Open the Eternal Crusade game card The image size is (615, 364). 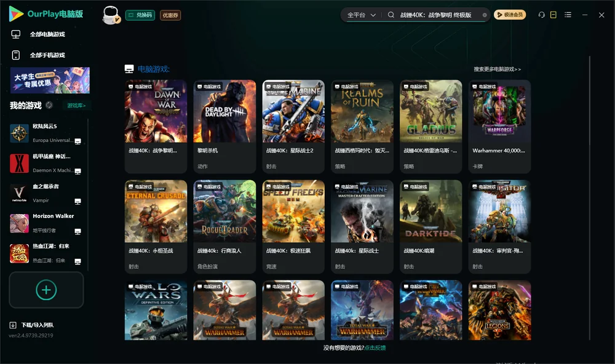[x=156, y=227]
